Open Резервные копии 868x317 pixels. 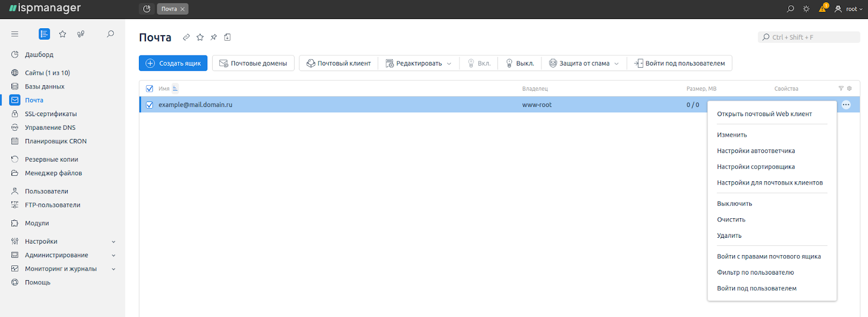pyautogui.click(x=52, y=159)
